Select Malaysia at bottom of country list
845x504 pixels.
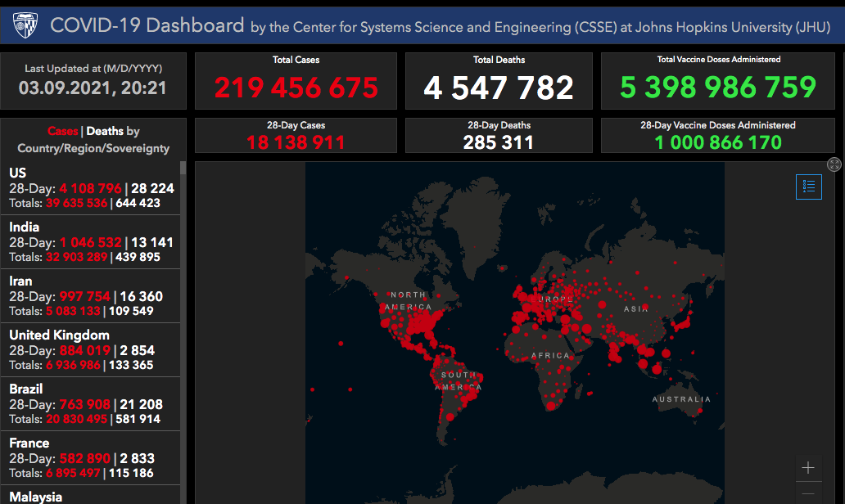[x=36, y=497]
